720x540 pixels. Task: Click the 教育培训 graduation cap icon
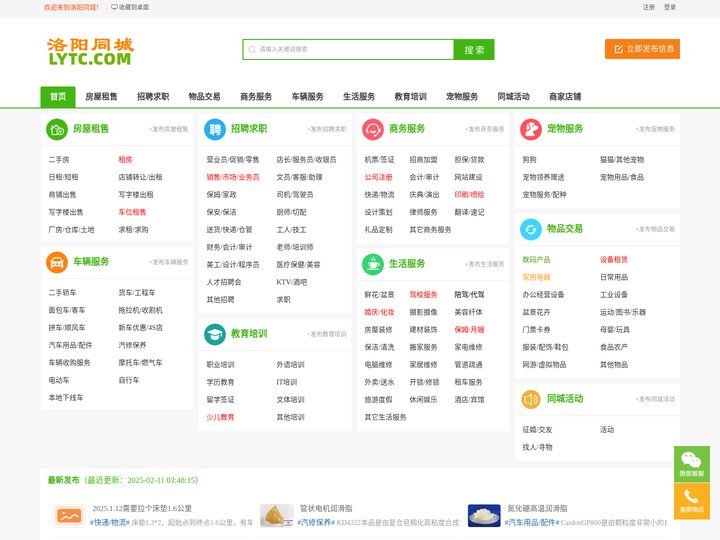215,334
